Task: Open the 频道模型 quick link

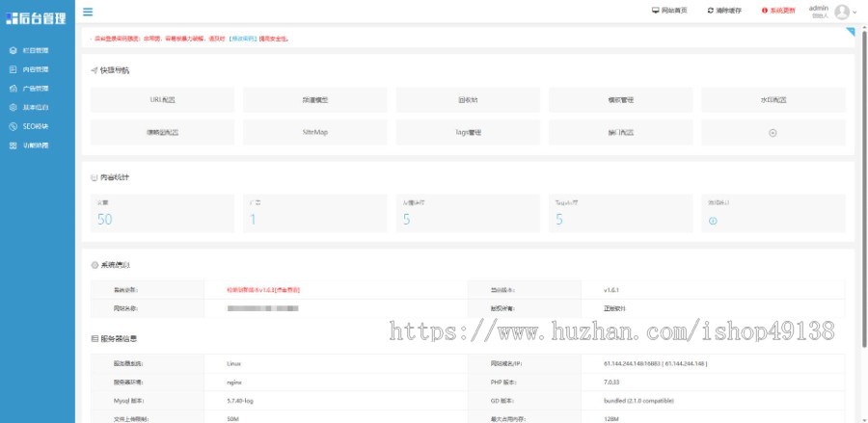Action: pyautogui.click(x=315, y=100)
